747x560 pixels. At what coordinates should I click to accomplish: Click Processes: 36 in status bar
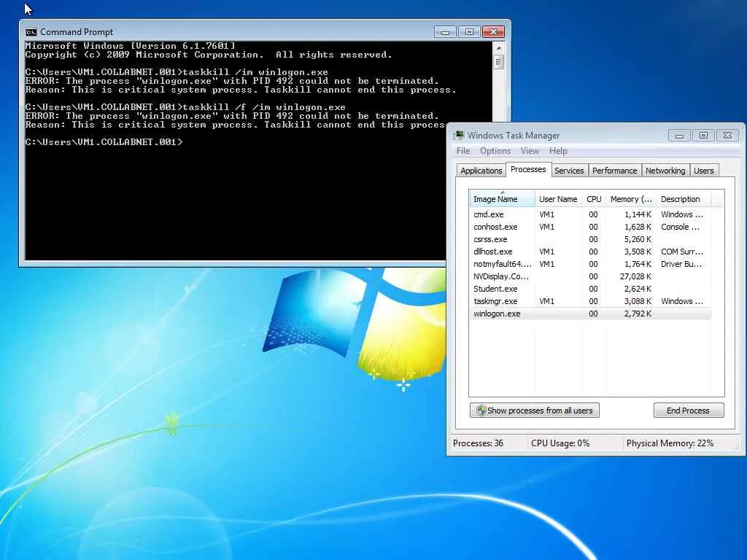coord(478,443)
